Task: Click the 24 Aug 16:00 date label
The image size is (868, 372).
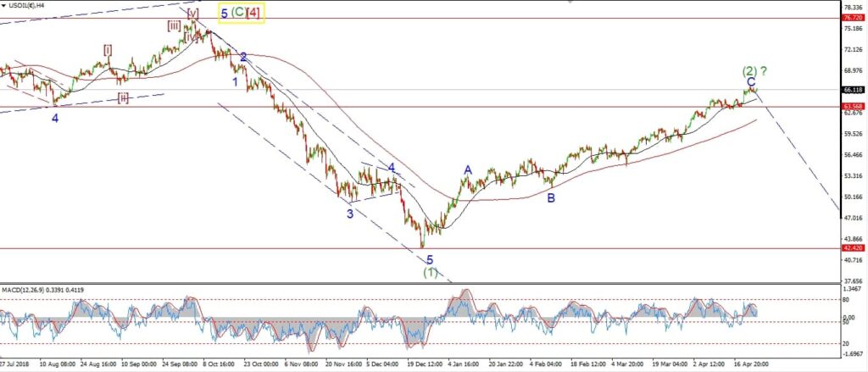Action: tap(97, 364)
